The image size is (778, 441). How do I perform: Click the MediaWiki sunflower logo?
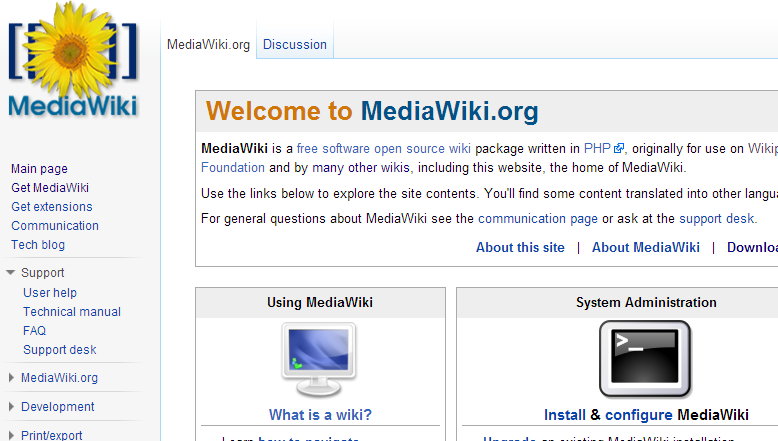(72, 61)
